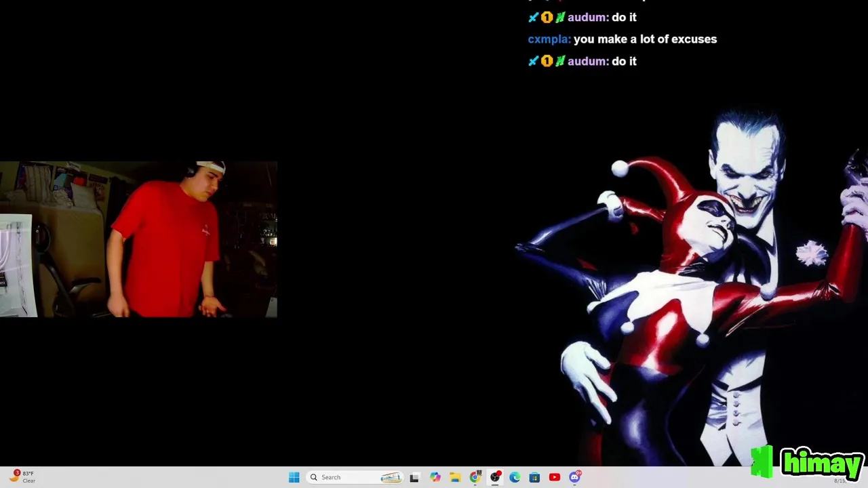
Task: Click the taskbar Search box
Action: pos(355,477)
